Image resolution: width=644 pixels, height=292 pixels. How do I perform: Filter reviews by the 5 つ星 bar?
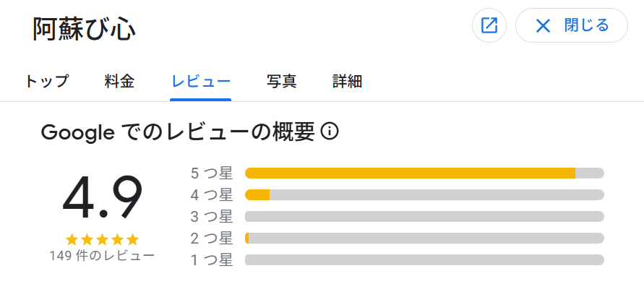pos(424,173)
